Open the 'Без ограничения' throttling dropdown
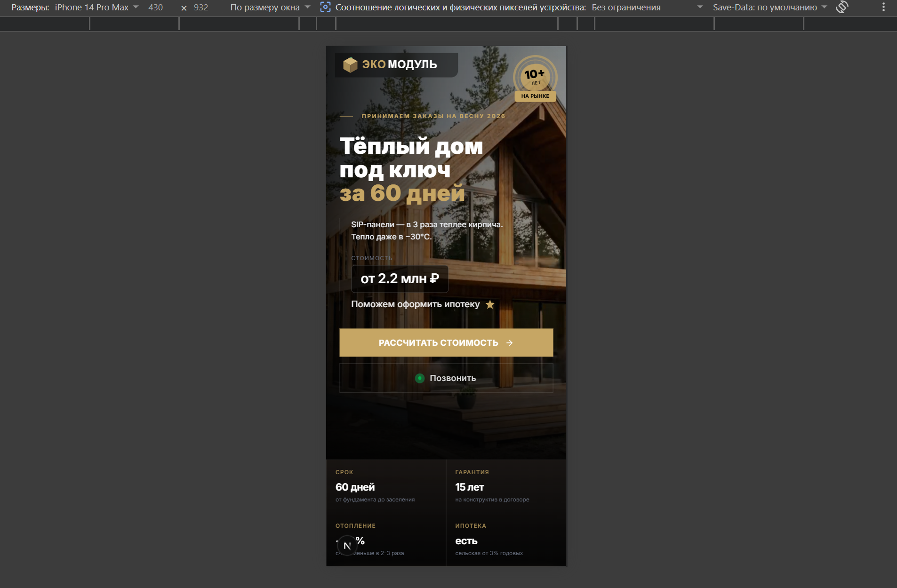The image size is (897, 588). [647, 8]
